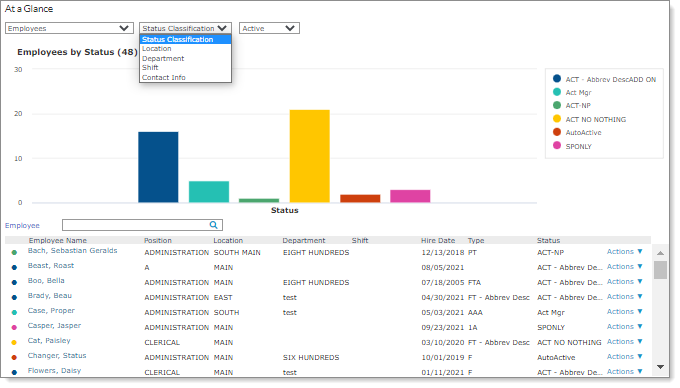The image size is (680, 388).
Task: Select Status Classification option in list
Action: [x=185, y=39]
